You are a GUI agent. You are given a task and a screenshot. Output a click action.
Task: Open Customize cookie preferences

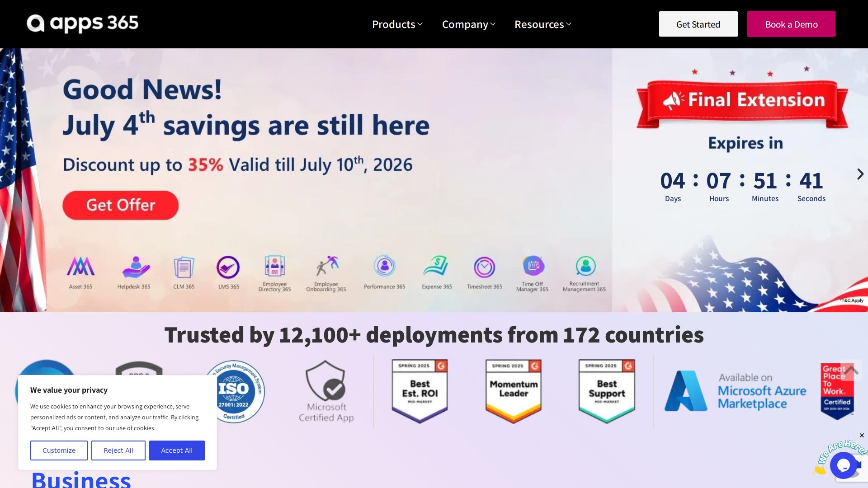click(59, 450)
